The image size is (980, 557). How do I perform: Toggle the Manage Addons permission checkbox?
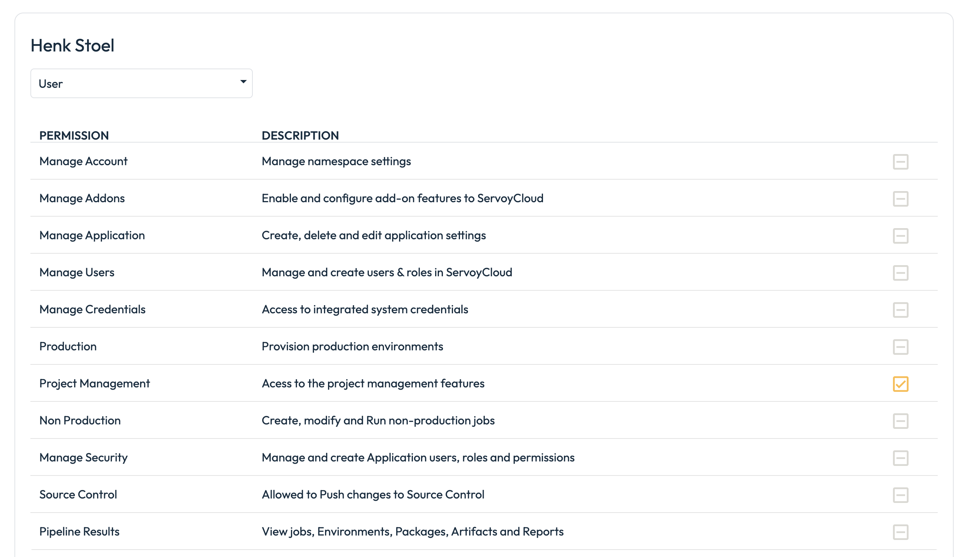click(x=900, y=199)
